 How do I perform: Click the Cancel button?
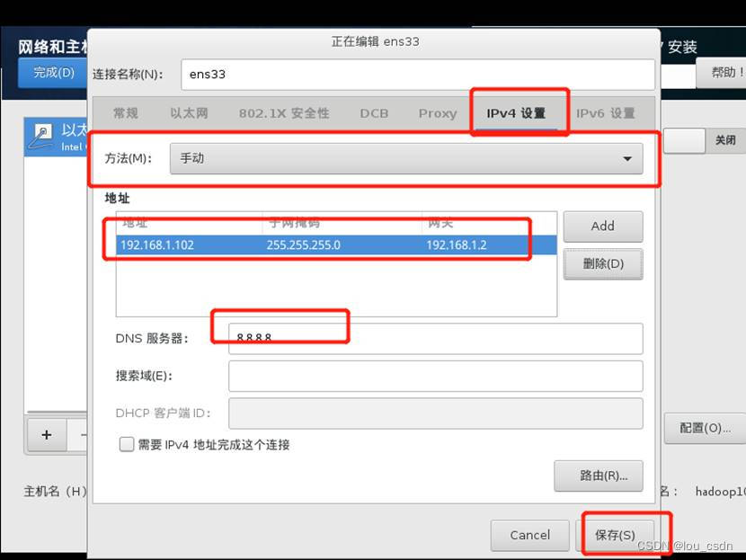click(x=529, y=535)
